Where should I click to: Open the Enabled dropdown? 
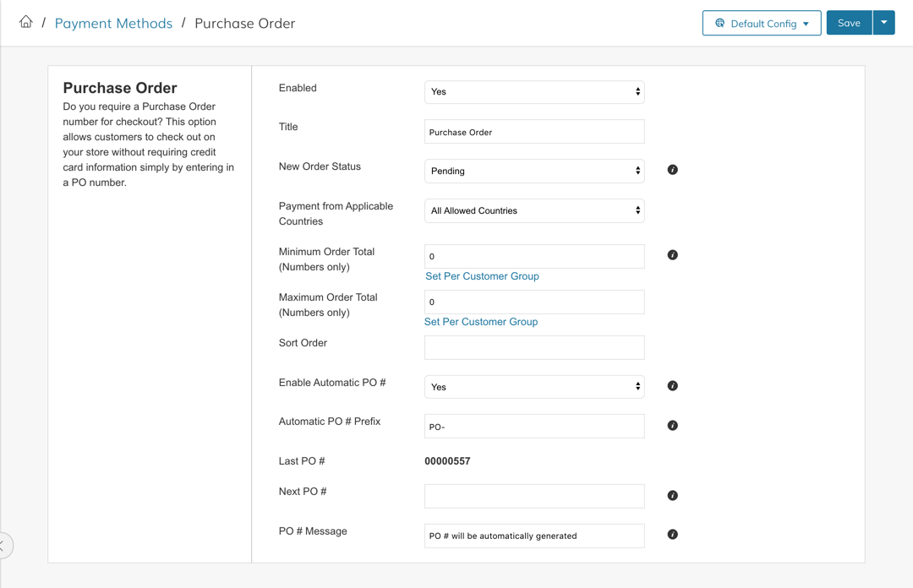[534, 92]
